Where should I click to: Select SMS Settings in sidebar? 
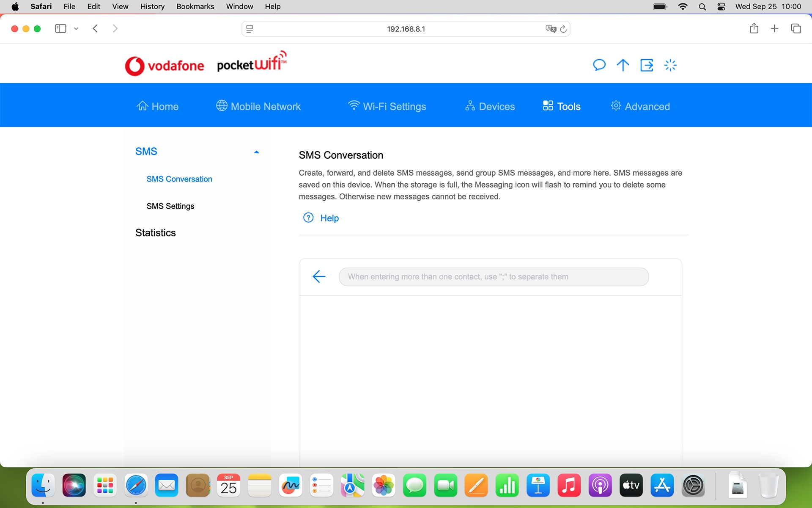click(x=170, y=206)
